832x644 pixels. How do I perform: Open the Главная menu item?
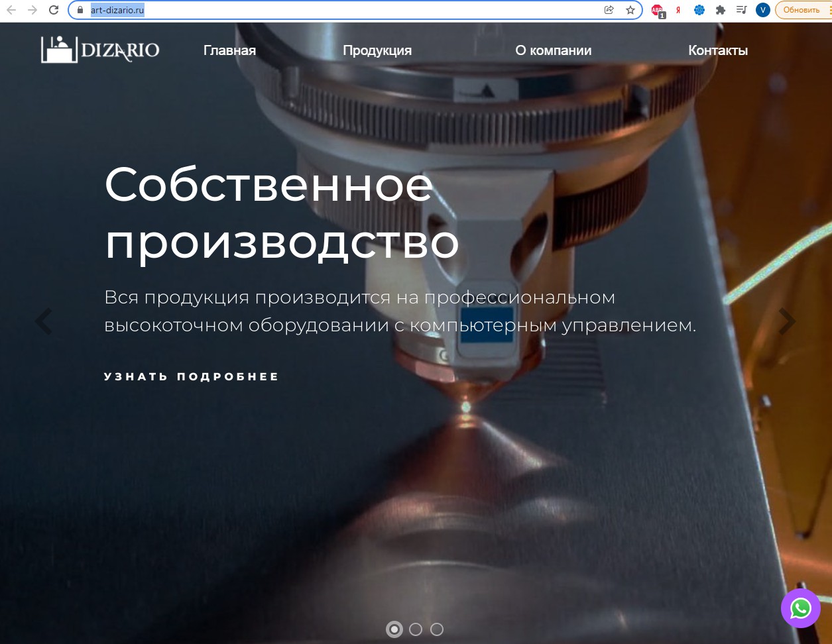click(229, 50)
